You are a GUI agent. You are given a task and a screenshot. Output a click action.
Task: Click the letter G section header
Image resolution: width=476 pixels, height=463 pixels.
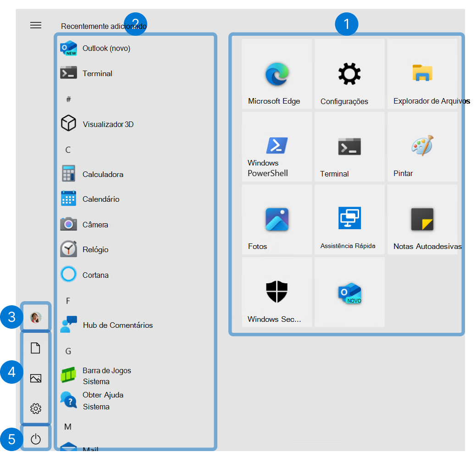point(68,351)
